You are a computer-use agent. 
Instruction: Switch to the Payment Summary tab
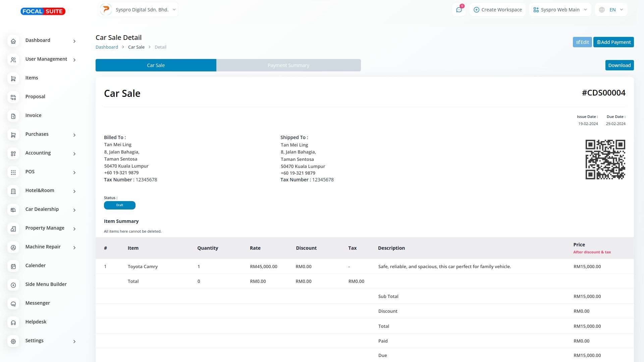coord(288,65)
